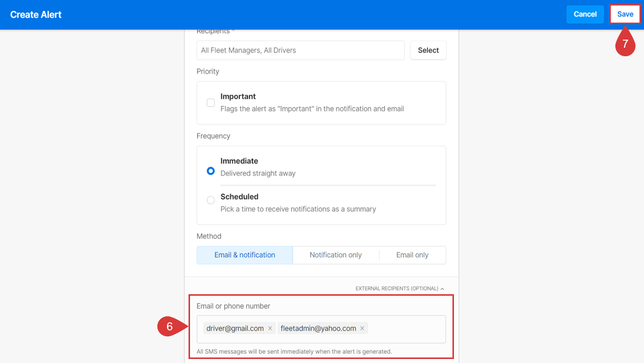The height and width of the screenshot is (363, 644).
Task: Click the red step 7 marker
Action: pos(625,44)
